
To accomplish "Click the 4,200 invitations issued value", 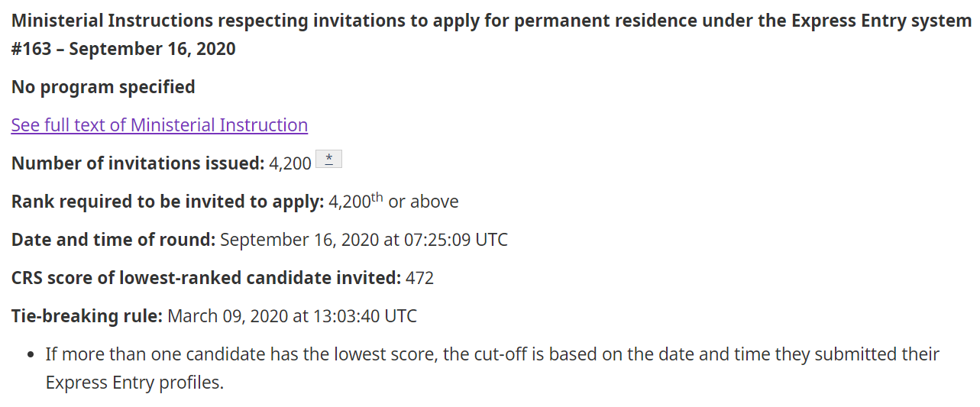I will point(290,163).
